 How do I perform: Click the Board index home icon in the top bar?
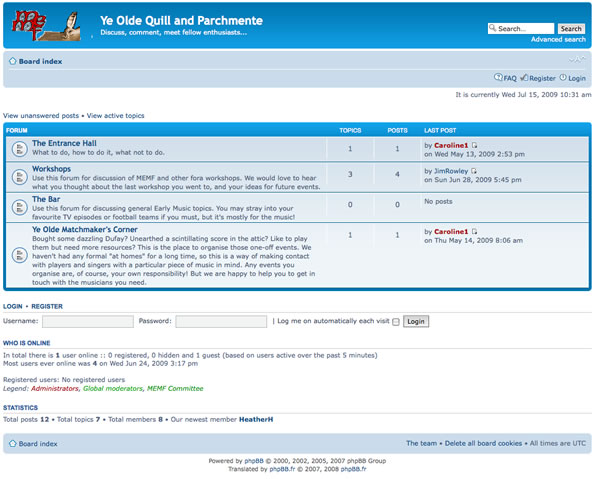13,61
